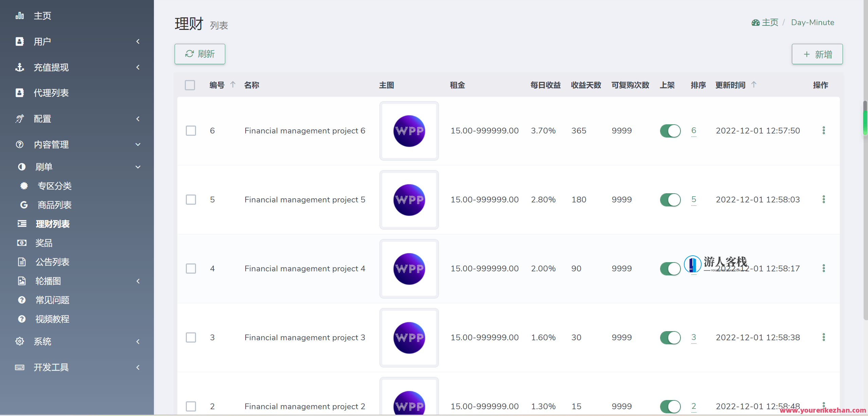Check the row checkbox for project 5
This screenshot has width=868, height=416.
191,200
